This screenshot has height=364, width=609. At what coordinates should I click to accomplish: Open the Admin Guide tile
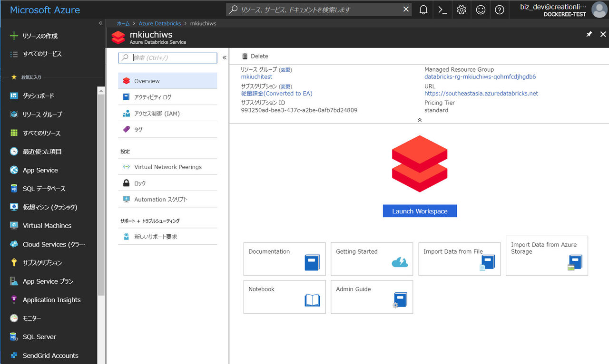372,297
